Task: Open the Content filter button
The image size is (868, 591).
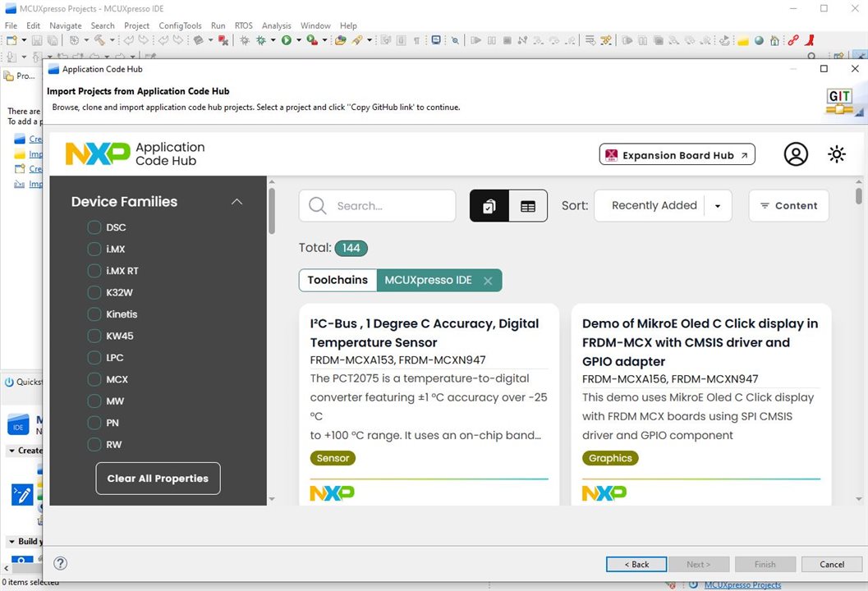Action: [789, 206]
